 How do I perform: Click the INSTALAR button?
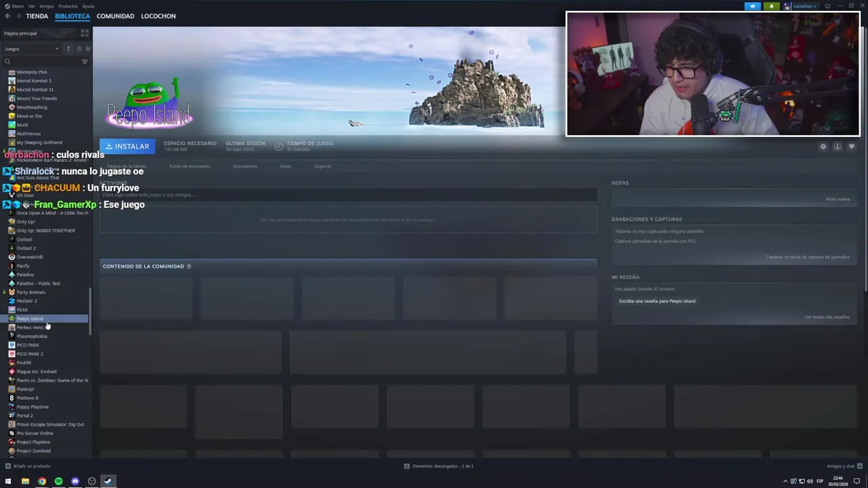[x=127, y=146]
